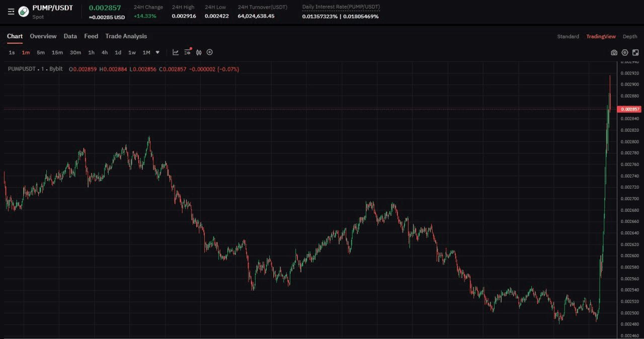Click the 24H High value 0.002916
The image size is (644, 339).
pyautogui.click(x=184, y=16)
